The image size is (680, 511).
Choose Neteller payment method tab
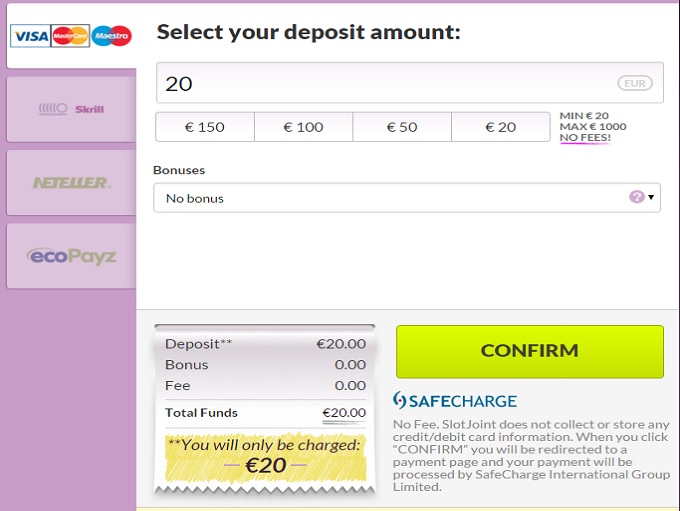click(x=71, y=183)
